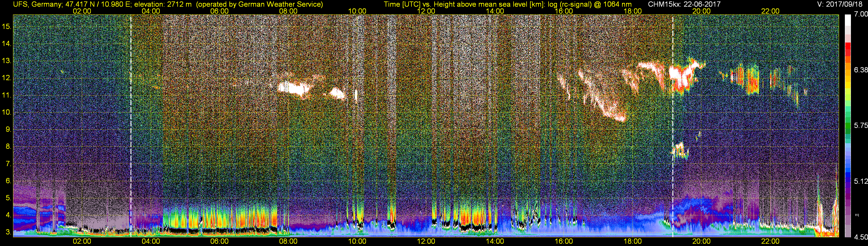Screen dimensions: 868x246
Task: Click the '15.' height axis label
Action: point(6,26)
